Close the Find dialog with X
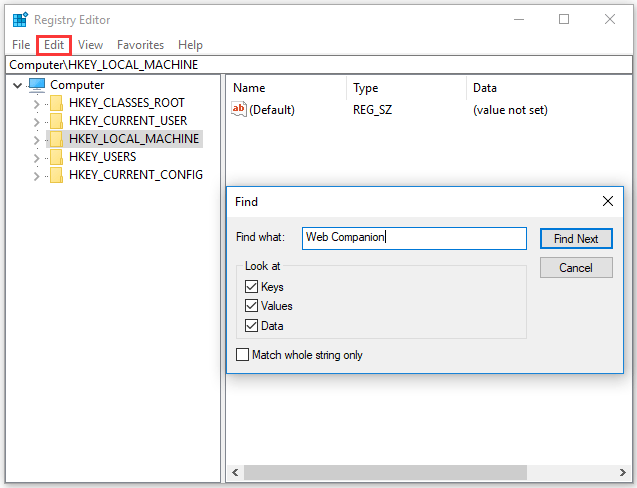This screenshot has width=637, height=488. click(608, 201)
